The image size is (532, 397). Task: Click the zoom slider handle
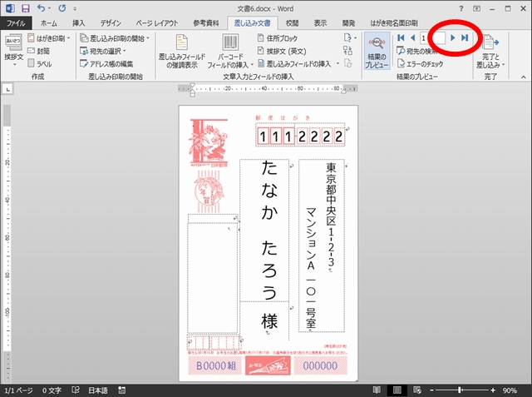(x=460, y=390)
